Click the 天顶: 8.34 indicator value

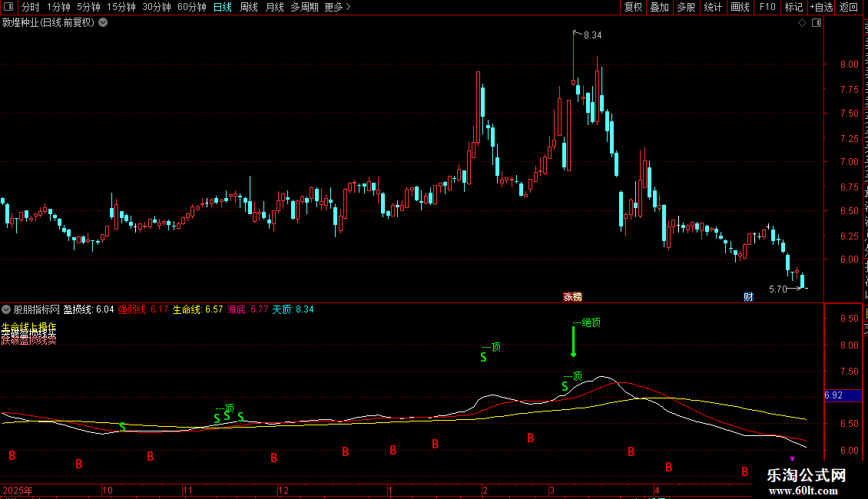(293, 309)
